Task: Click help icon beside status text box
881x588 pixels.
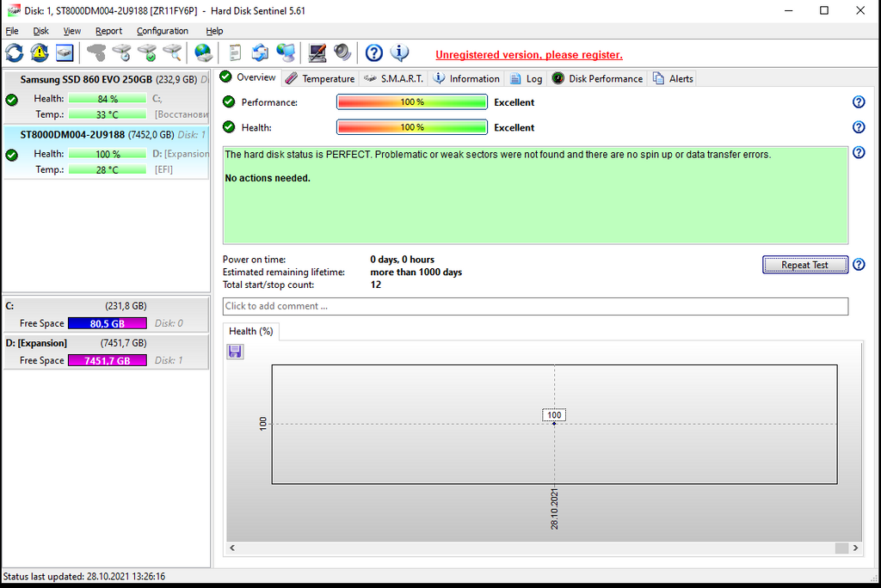Action: click(859, 152)
